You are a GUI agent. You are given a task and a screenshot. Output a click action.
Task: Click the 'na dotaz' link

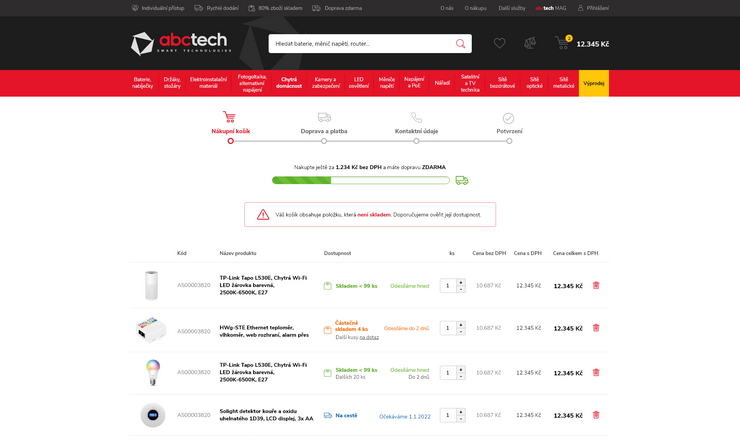369,337
